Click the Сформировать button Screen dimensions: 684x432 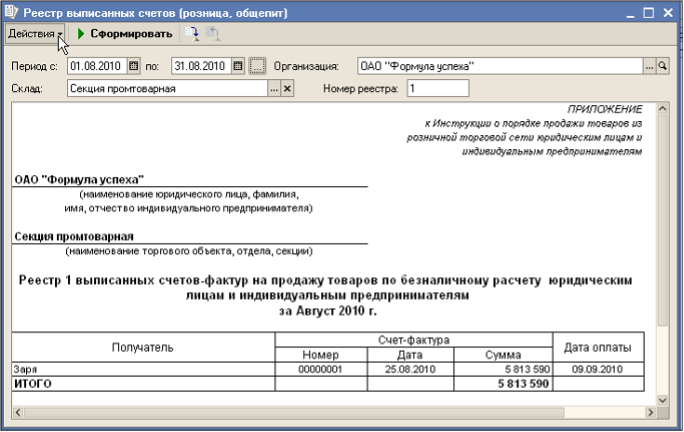[x=125, y=34]
